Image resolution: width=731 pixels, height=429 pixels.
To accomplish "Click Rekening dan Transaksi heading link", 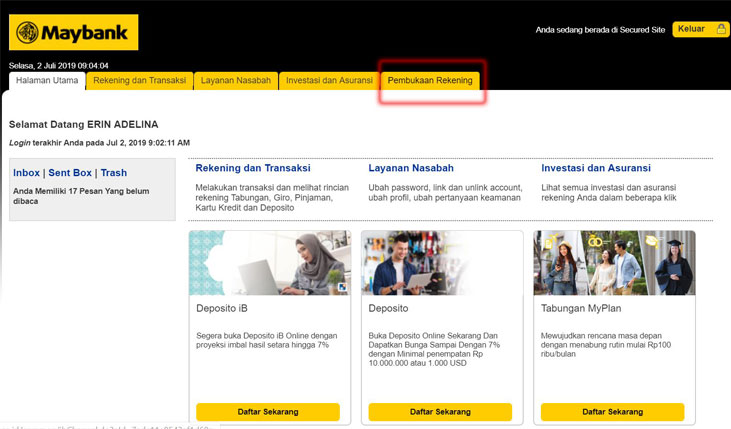I will point(253,168).
